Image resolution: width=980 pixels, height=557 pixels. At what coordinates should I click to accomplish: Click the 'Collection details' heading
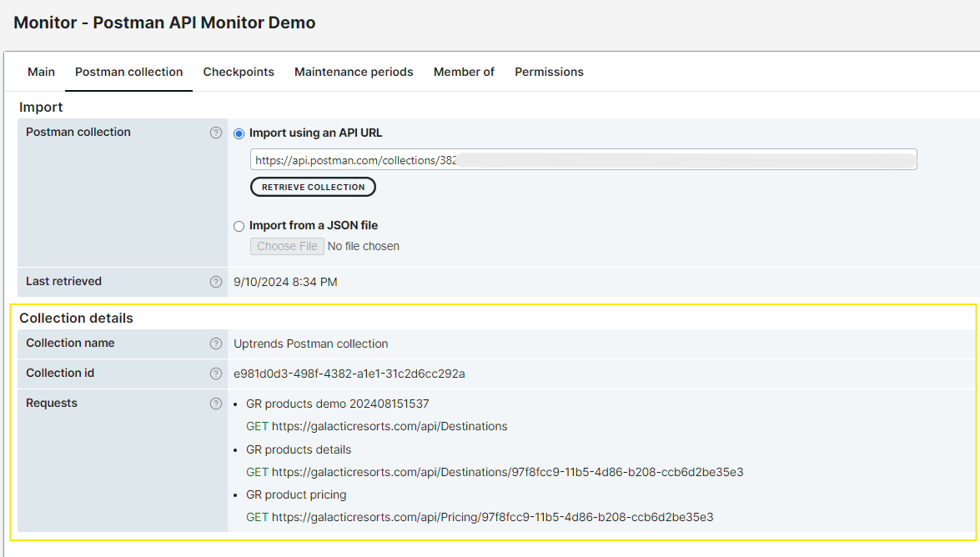pyautogui.click(x=76, y=319)
